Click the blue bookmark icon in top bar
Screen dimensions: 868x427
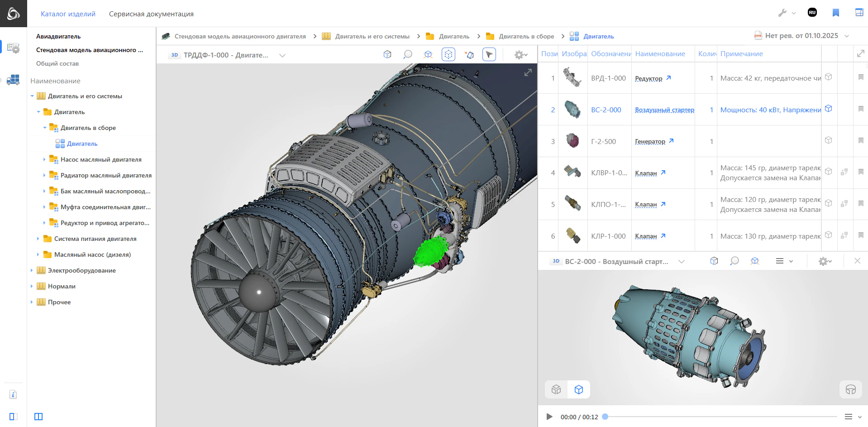coord(835,13)
